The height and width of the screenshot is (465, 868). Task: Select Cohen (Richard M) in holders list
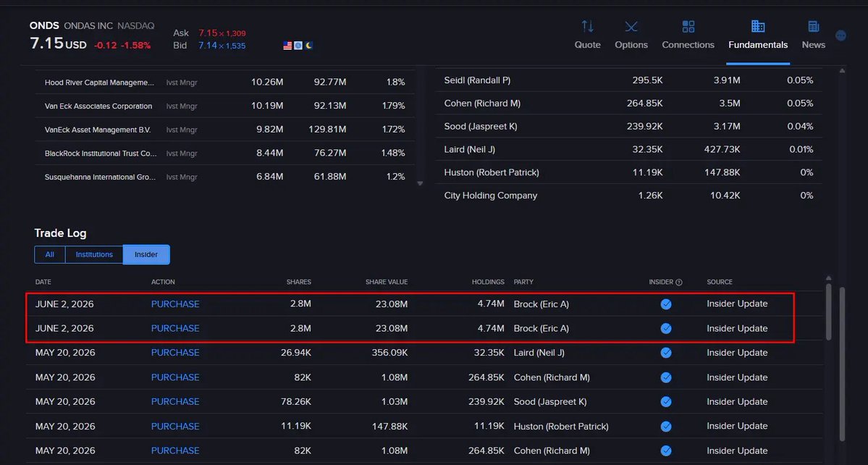click(628, 104)
